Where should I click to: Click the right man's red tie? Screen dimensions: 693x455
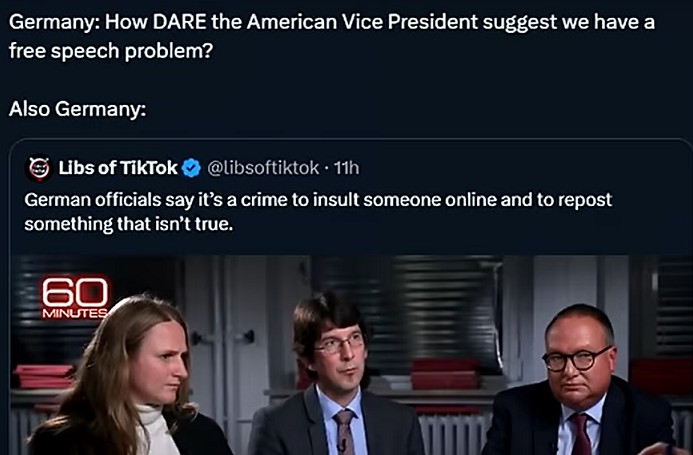(581, 436)
